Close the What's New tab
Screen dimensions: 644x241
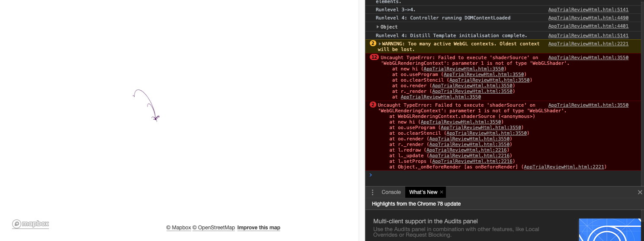click(x=442, y=192)
